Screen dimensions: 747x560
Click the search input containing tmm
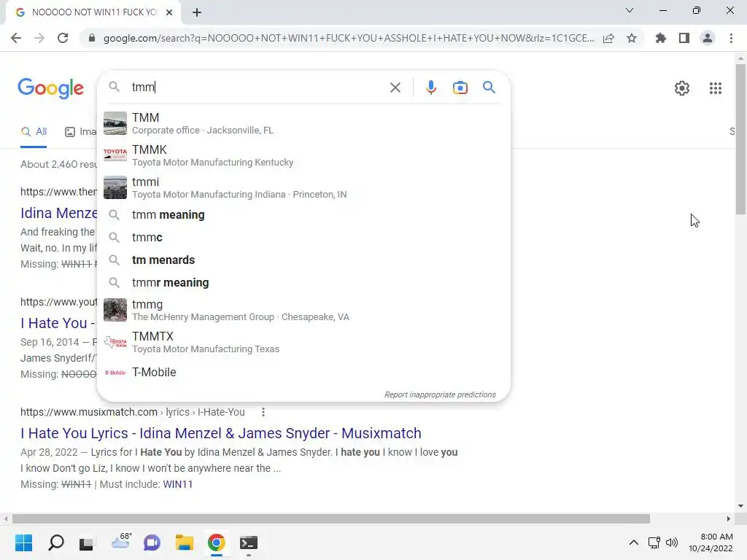[x=258, y=87]
